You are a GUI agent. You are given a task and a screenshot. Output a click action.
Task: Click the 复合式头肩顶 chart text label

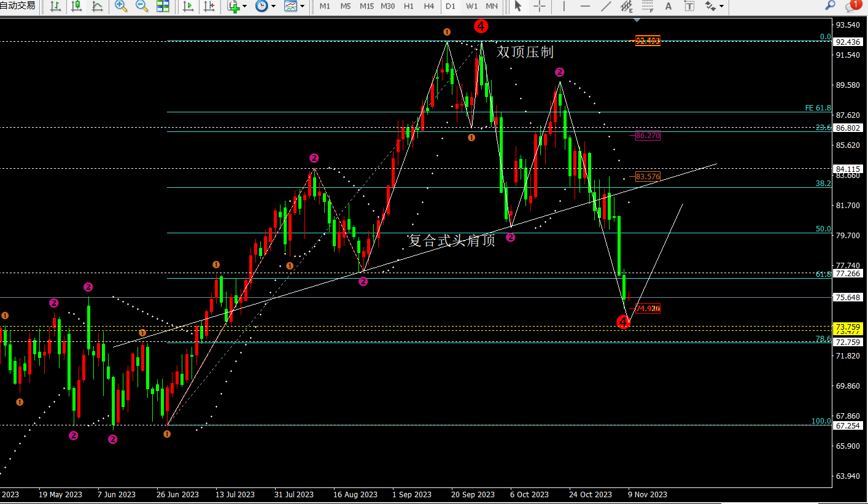click(452, 240)
